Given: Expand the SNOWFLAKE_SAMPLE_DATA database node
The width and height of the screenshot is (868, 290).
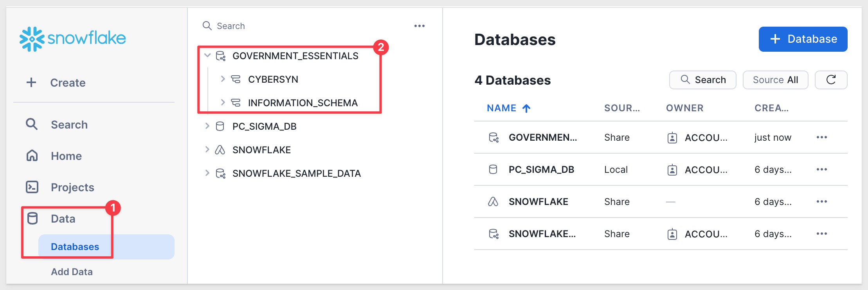Looking at the screenshot, I should pyautogui.click(x=207, y=173).
